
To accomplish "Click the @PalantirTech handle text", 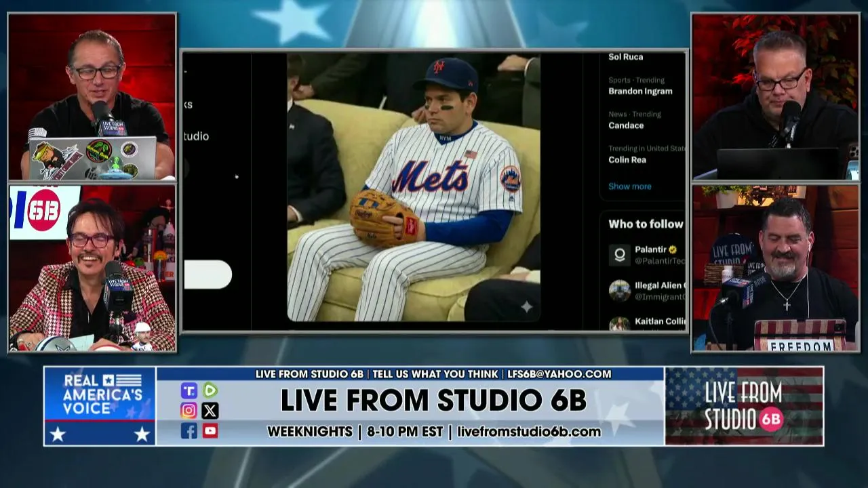I will pos(660,261).
